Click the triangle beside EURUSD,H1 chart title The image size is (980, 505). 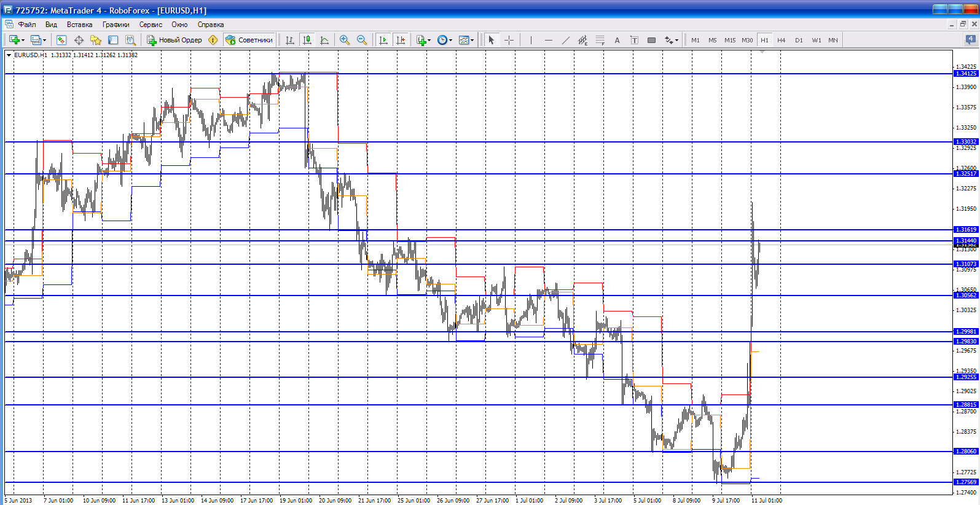click(x=9, y=55)
